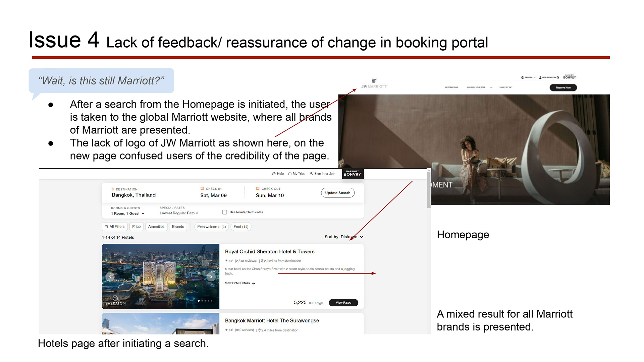
Task: Tick the Use Points/Certificates checkbox
Action: click(225, 212)
